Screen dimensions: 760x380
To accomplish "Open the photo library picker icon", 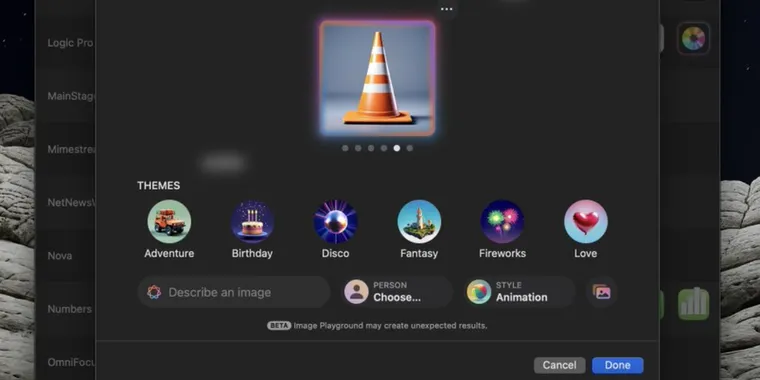I will pos(602,292).
